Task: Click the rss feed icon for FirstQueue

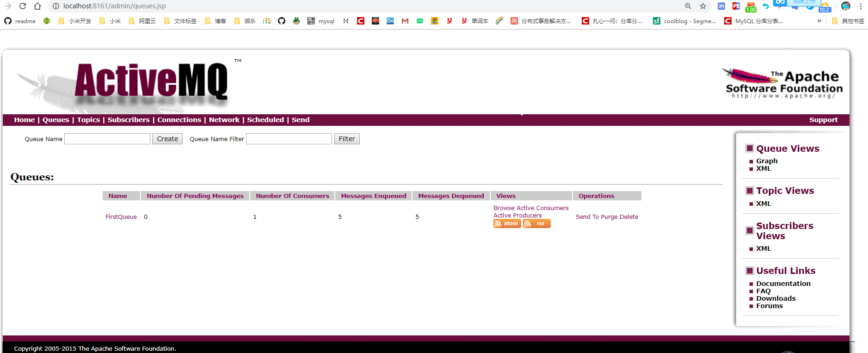Action: (x=536, y=223)
